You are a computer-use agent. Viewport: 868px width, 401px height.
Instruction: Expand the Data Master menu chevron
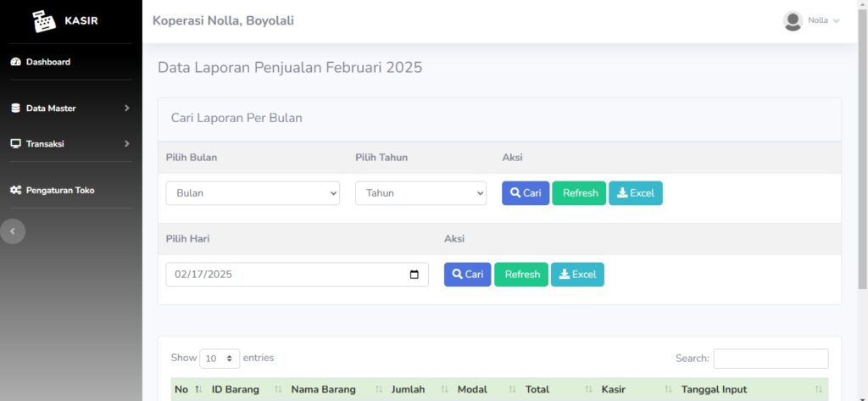(x=127, y=108)
